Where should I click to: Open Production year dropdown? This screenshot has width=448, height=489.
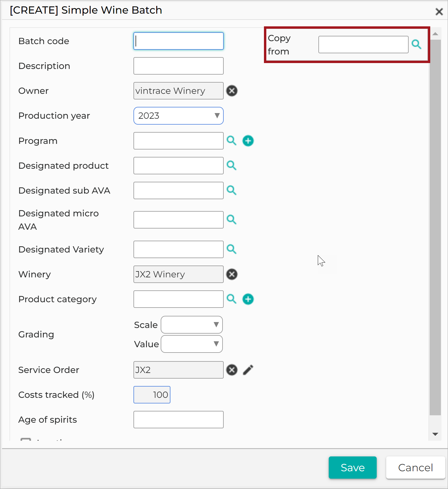(178, 116)
